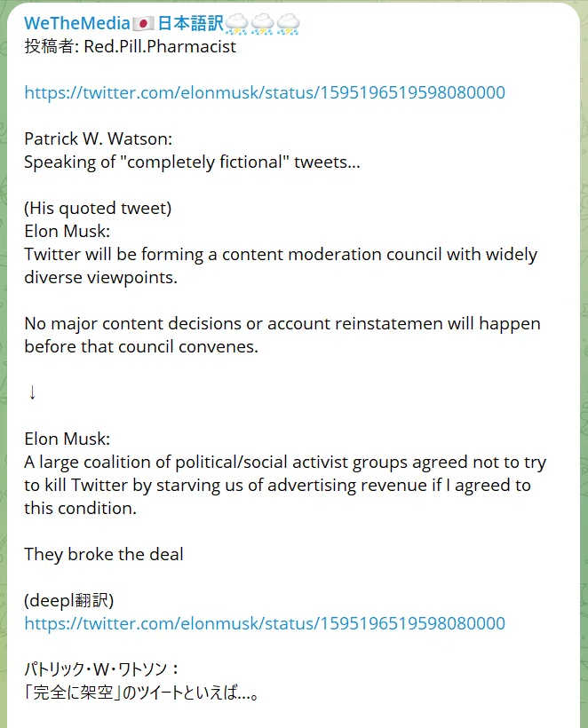
Task: Click the political/social activist groups paragraph
Action: tap(285, 485)
